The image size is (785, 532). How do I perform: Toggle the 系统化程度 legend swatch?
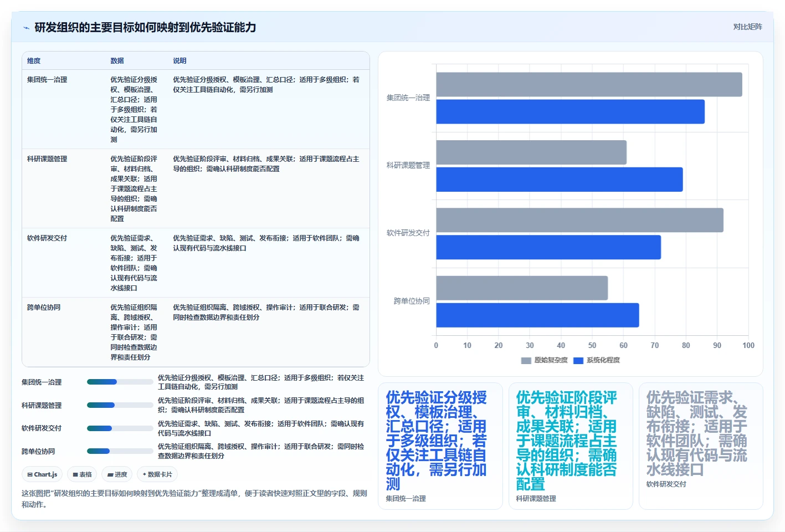[578, 360]
